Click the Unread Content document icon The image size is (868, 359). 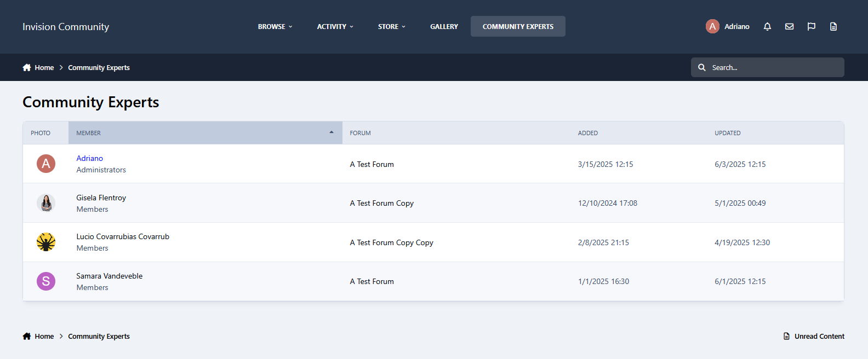pos(786,337)
